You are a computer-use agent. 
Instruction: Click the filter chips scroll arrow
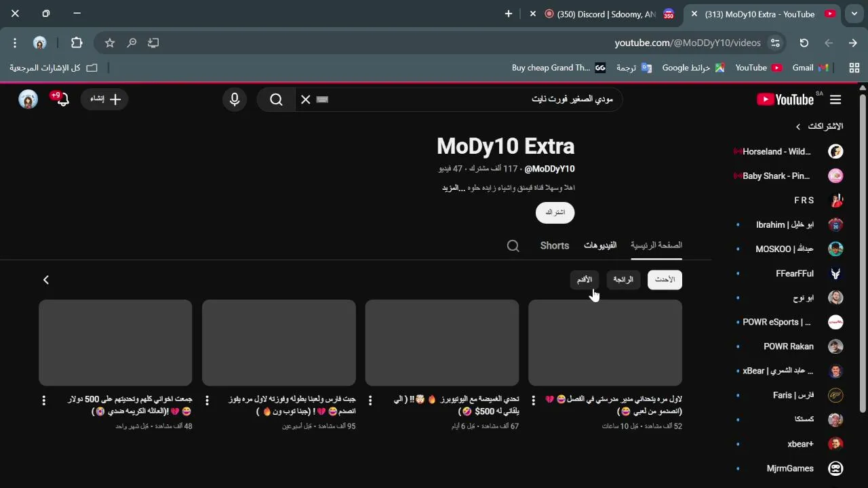(46, 280)
